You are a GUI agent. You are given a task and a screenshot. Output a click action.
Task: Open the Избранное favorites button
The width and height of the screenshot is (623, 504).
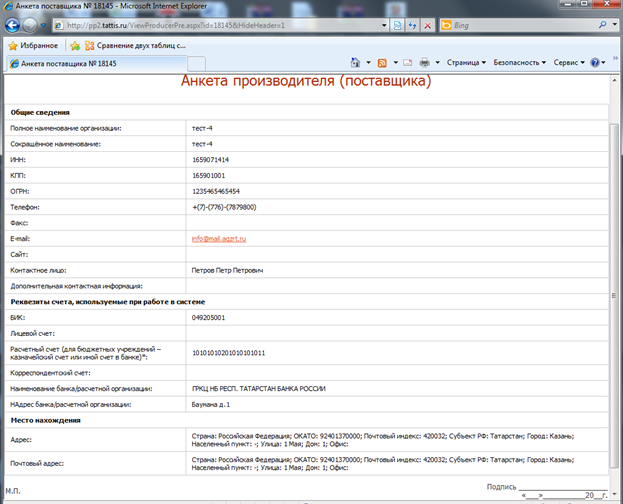(x=33, y=46)
